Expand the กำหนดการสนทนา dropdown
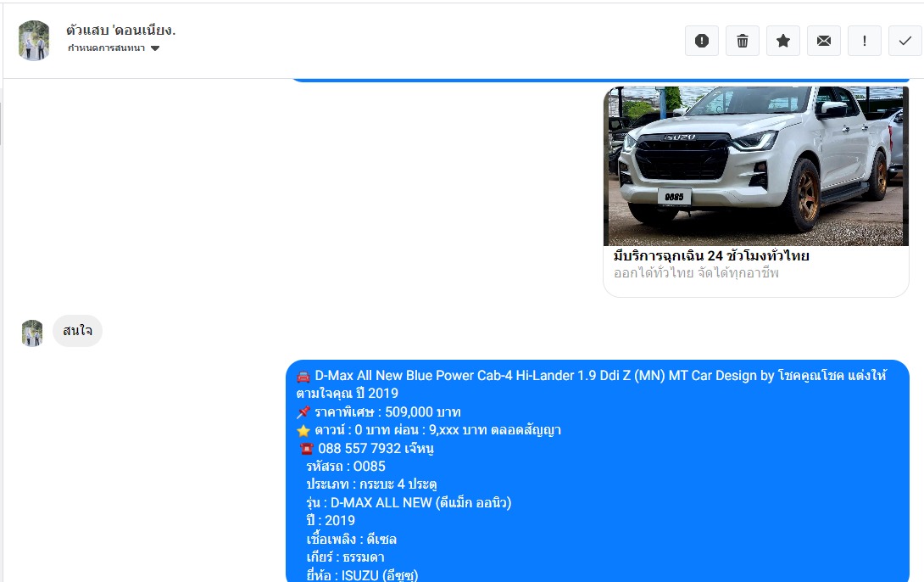The image size is (924, 582). pyautogui.click(x=114, y=48)
